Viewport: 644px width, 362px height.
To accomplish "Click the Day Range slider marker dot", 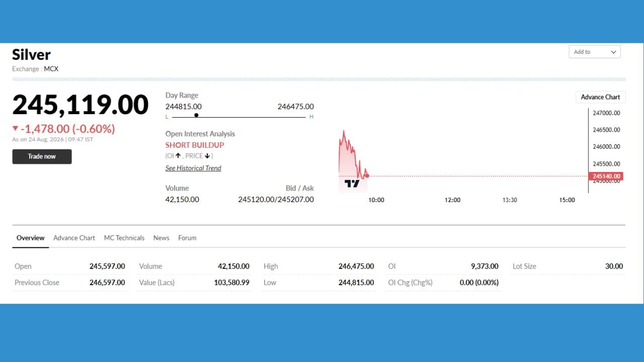I will click(x=196, y=115).
